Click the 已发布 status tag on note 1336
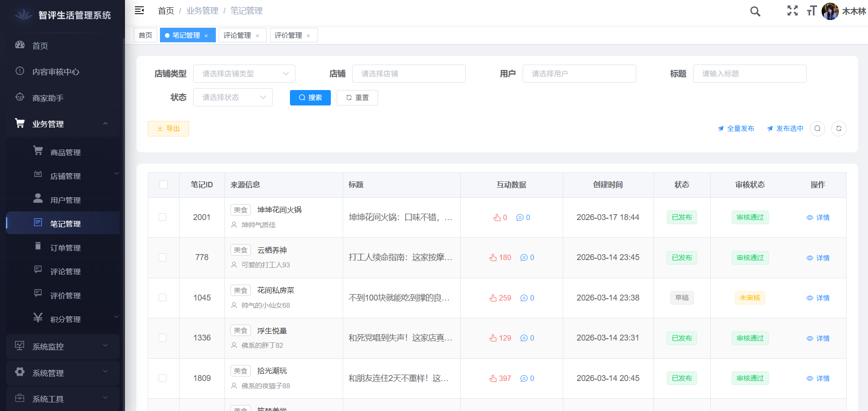Viewport: 868px width, 411px height. point(681,338)
